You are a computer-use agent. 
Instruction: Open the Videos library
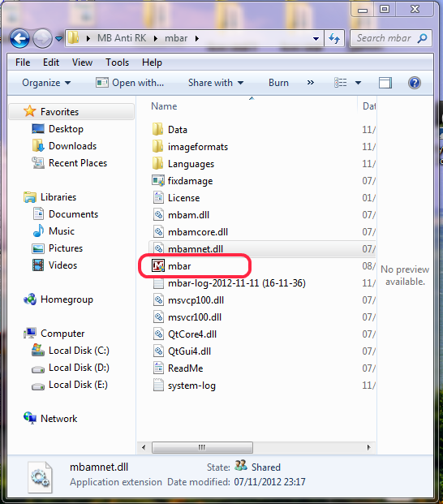pos(62,265)
